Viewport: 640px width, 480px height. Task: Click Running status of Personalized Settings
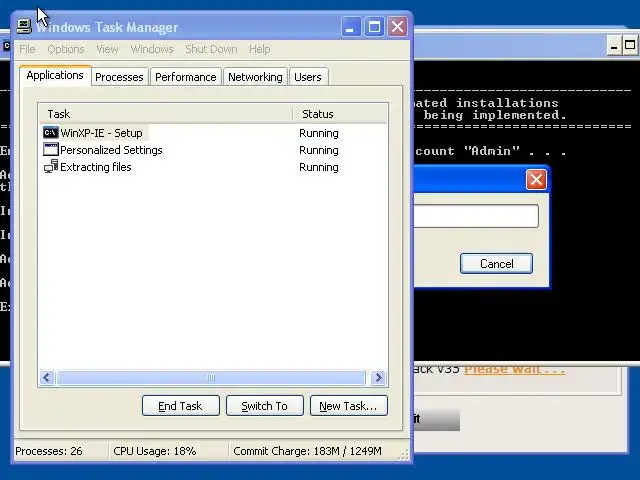click(319, 150)
